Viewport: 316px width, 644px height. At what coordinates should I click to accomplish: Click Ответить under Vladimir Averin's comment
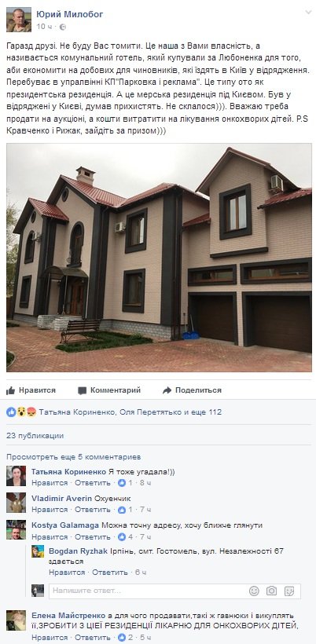click(x=93, y=510)
